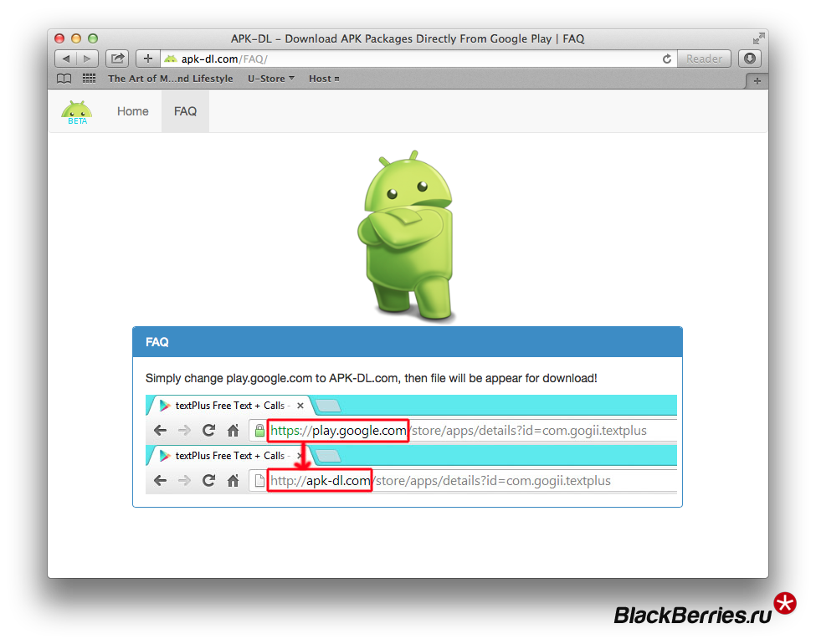Click the URL example tutorial image
Image resolution: width=816 pixels, height=644 pixels.
(411, 444)
